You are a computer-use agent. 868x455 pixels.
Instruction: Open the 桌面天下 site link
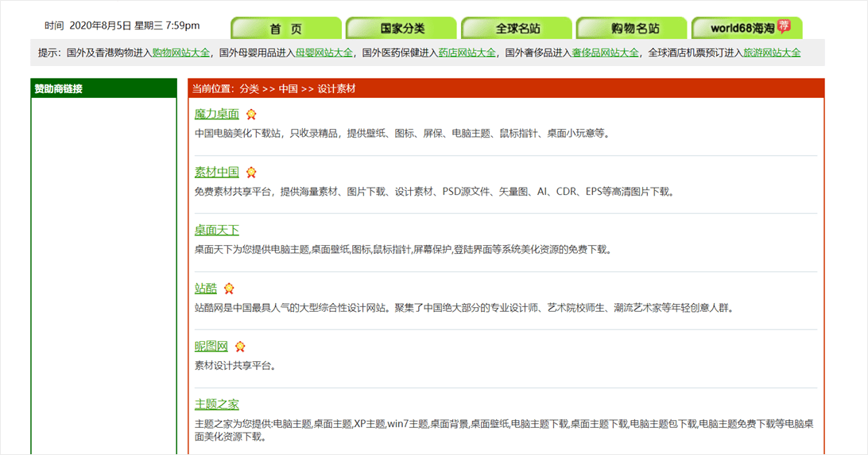point(217,230)
